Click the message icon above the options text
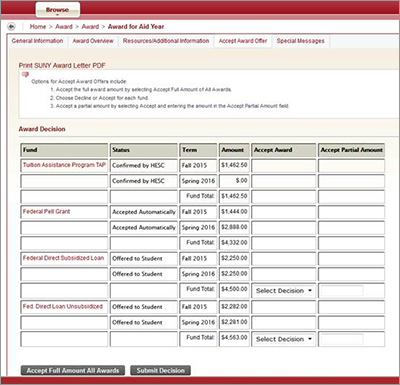This screenshot has height=385, width=400. click(25, 74)
